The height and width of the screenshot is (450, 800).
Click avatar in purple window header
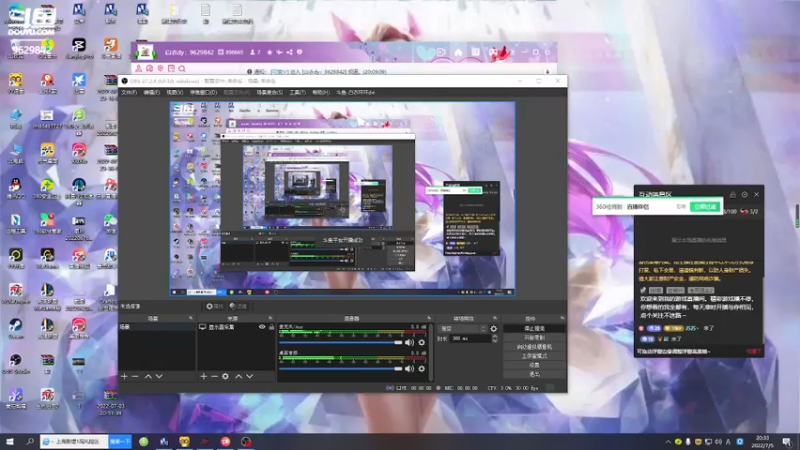click(145, 52)
